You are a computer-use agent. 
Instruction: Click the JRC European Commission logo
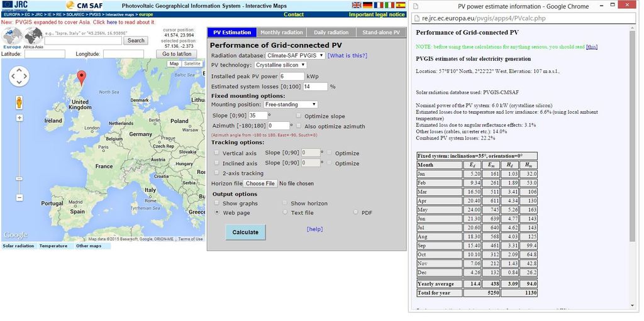[14, 5]
